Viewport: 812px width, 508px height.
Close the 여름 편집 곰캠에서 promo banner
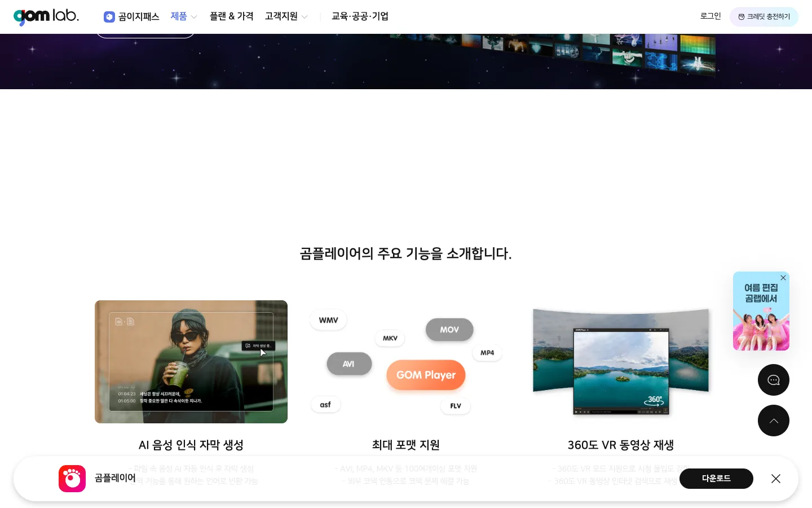[783, 278]
